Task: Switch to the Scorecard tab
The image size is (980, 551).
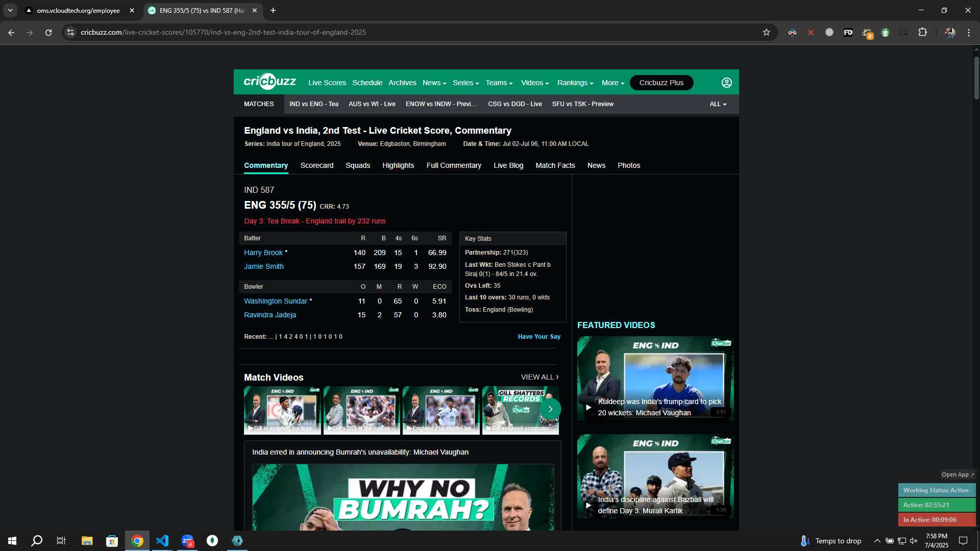Action: (317, 165)
